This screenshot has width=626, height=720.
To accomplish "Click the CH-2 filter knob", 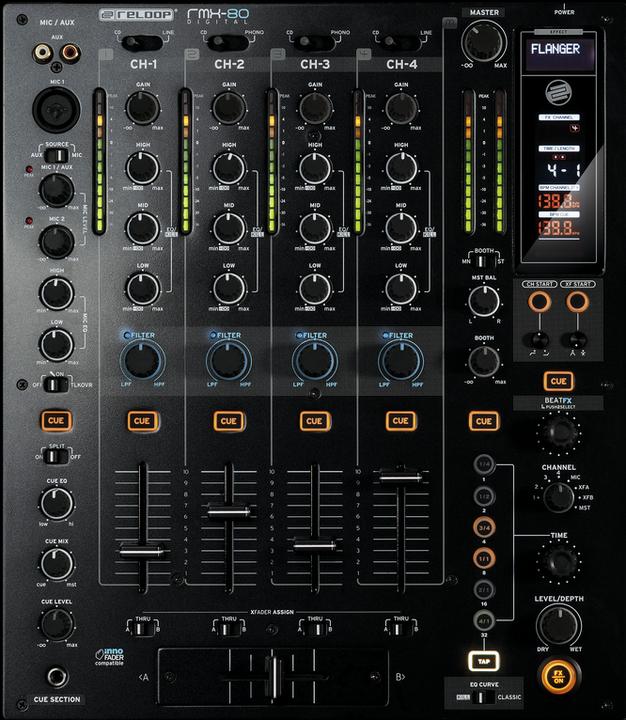I will coord(229,361).
